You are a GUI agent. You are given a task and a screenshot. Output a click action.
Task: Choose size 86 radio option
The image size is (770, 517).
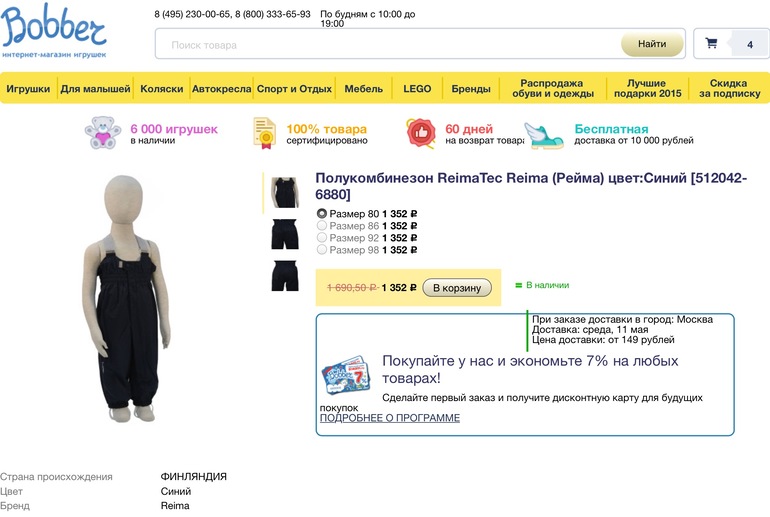pos(322,226)
